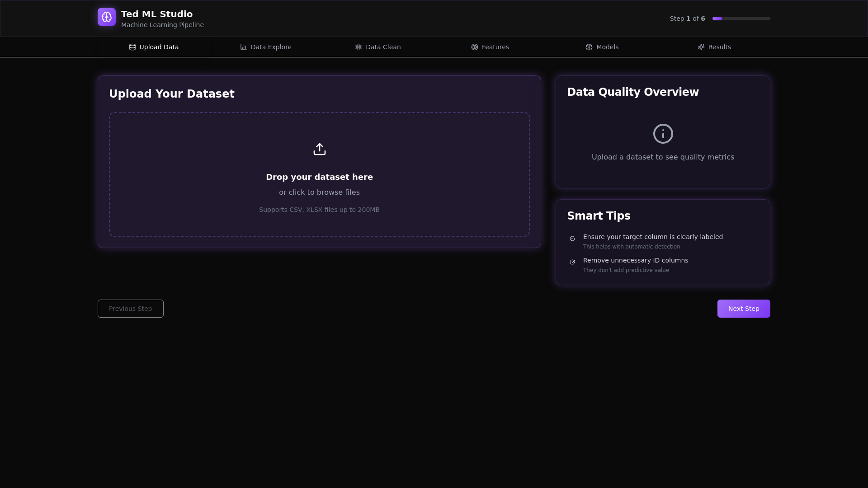Click the 'Ted ML Studio' title
The image size is (868, 488).
(x=157, y=14)
